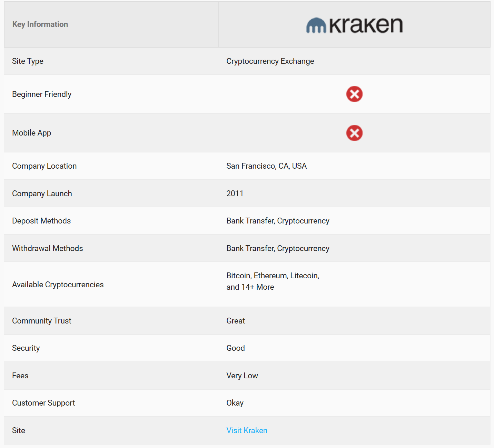This screenshot has width=494, height=448.
Task: Click the red X icon for Beginner Friendly
Action: point(354,94)
